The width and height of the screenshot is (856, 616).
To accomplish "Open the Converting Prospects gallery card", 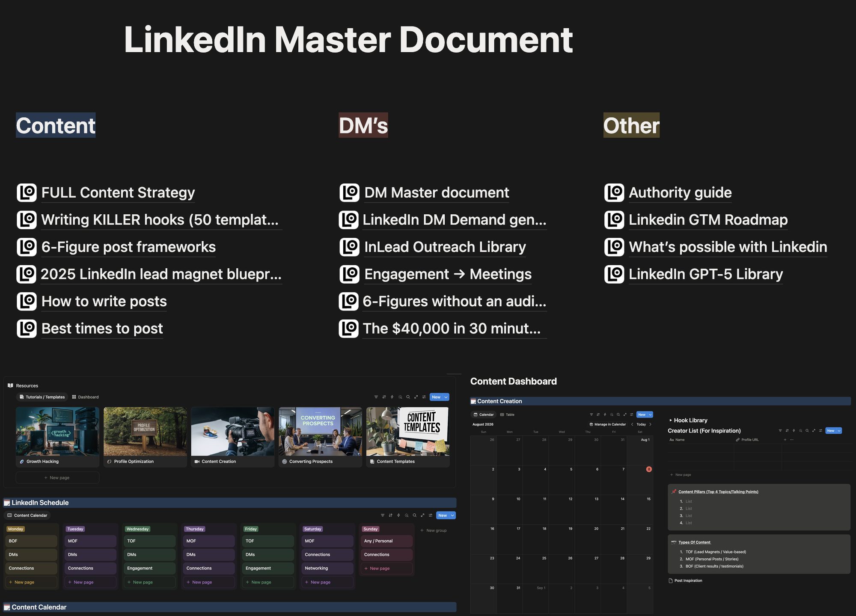I will pos(320,437).
